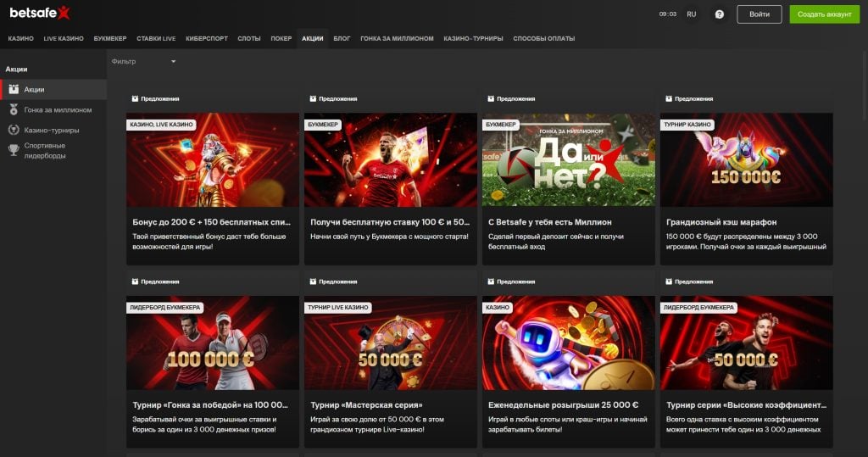
Task: Click title Бонус до 200 € + 150 бесплатных
Action: click(x=211, y=222)
